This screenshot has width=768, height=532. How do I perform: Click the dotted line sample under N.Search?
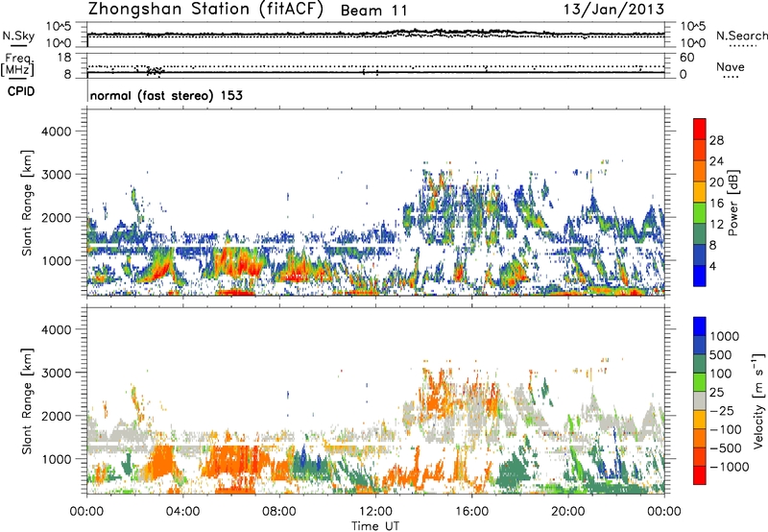(743, 45)
